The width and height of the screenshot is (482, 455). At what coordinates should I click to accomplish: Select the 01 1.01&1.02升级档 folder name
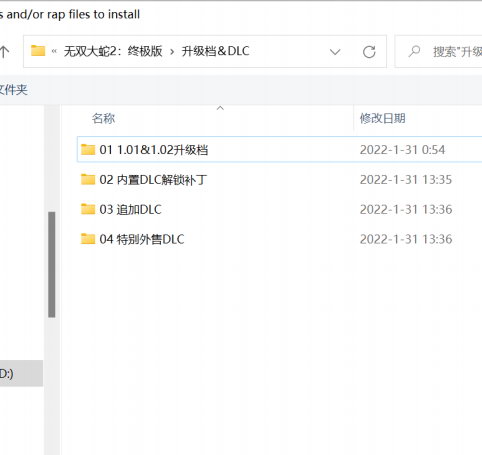pos(154,150)
